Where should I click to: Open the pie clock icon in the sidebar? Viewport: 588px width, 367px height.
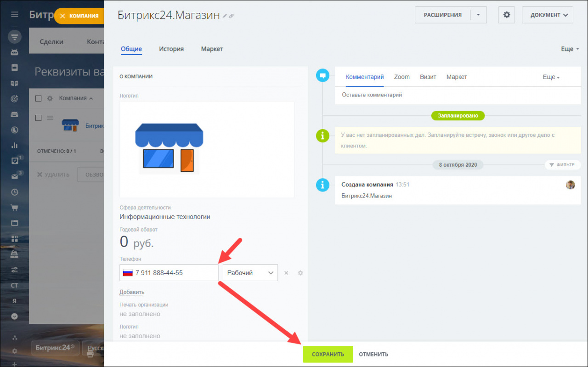pyautogui.click(x=15, y=130)
